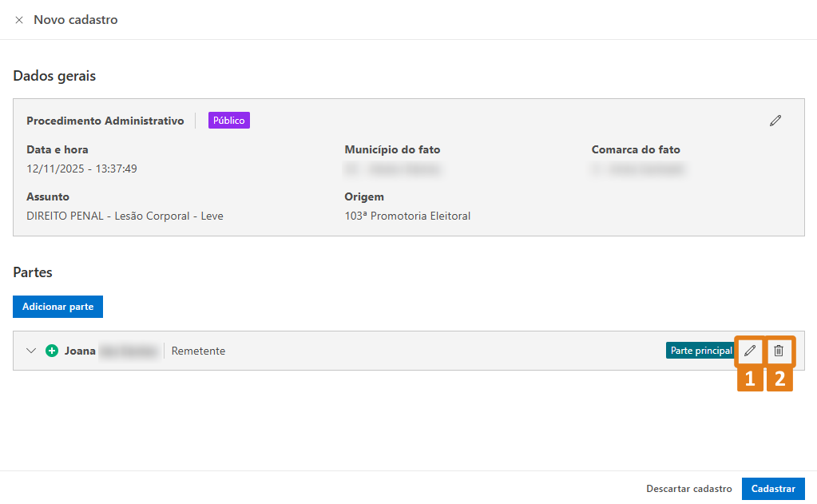Click the purple Público badge

[x=229, y=121]
